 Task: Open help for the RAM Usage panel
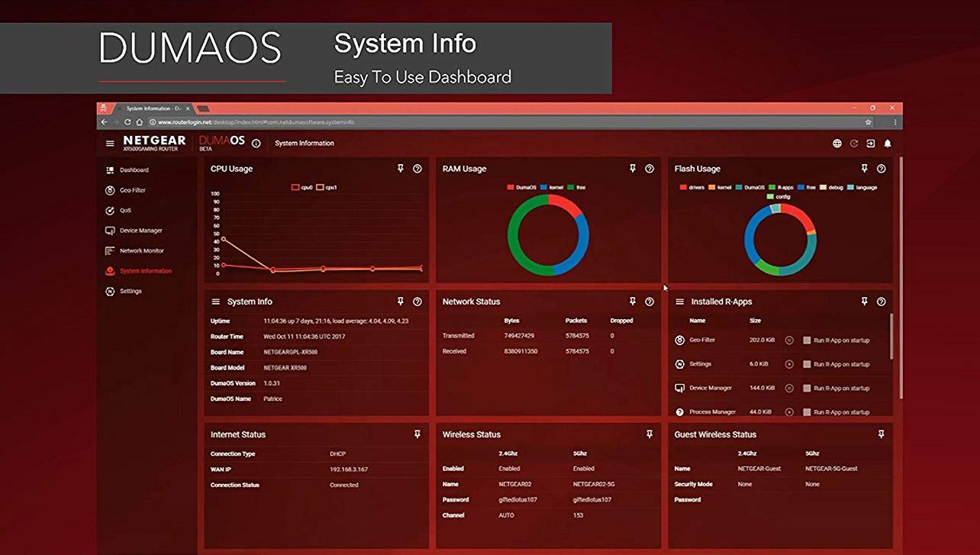650,169
